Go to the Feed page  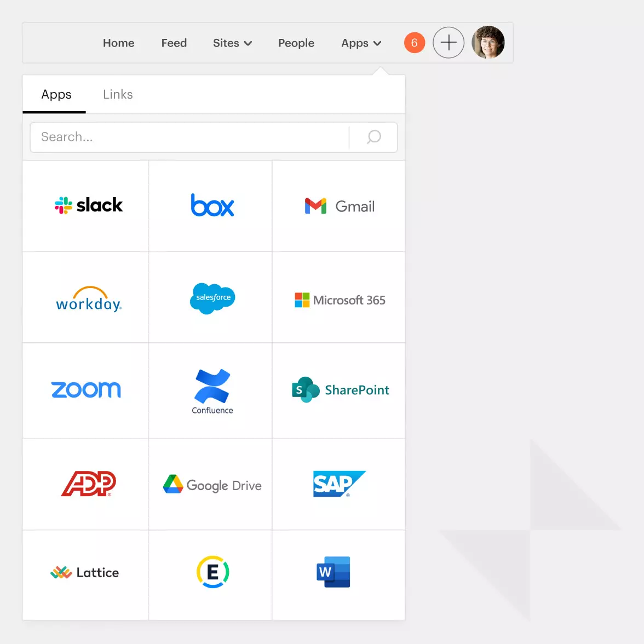pos(174,43)
